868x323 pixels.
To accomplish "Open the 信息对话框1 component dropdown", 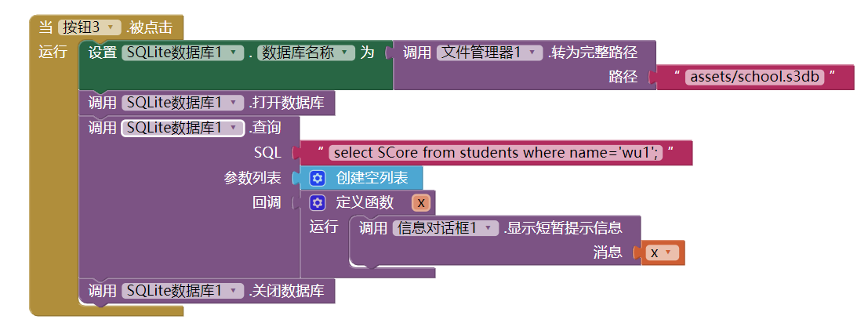I will (x=445, y=228).
